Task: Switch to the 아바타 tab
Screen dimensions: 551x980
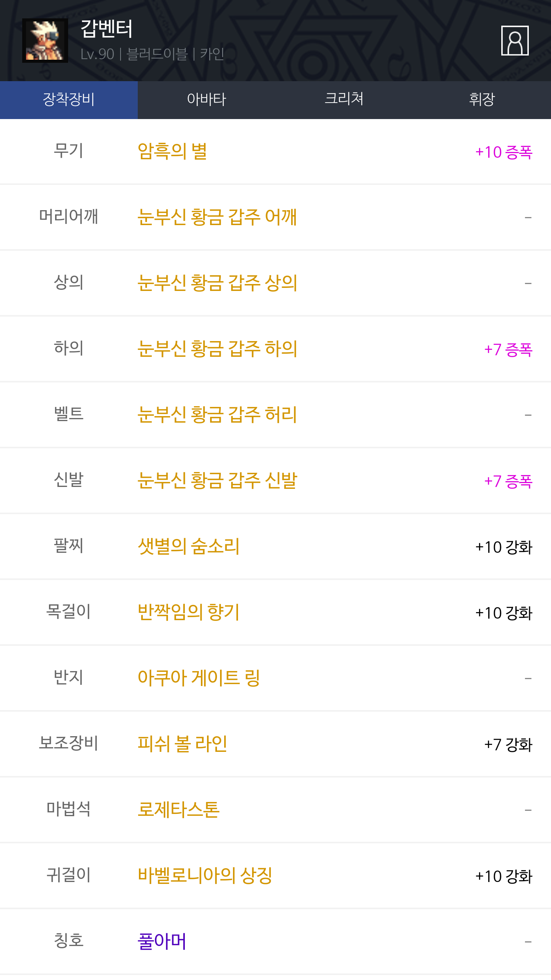Action: (x=207, y=100)
